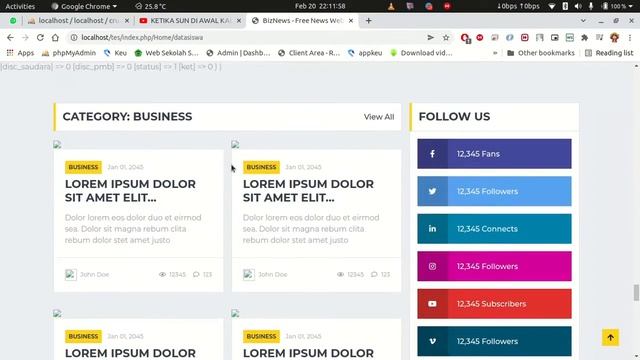Image resolution: width=640 pixels, height=360 pixels.
Task: Expand the hidden bookmarks overflow chevron
Action: coord(495,53)
